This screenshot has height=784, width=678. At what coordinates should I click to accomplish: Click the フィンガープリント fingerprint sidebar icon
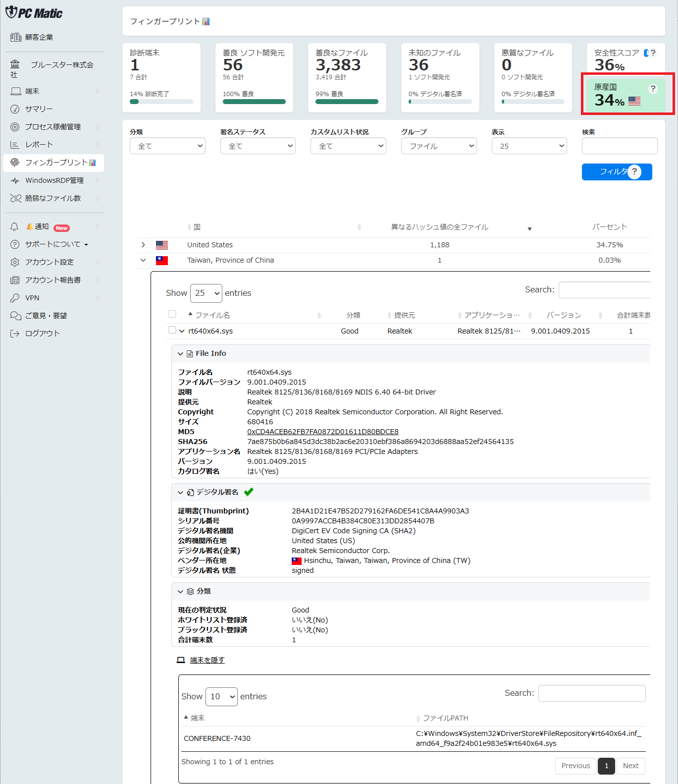click(15, 163)
